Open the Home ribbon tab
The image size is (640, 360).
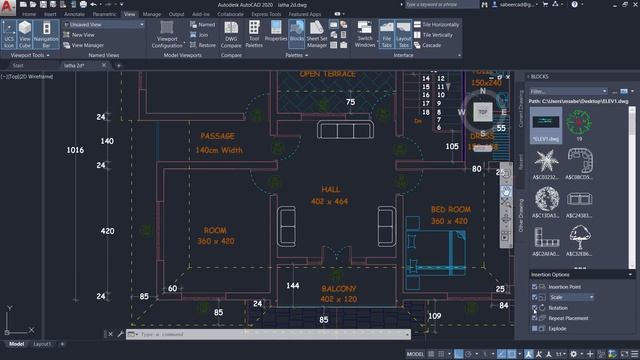pos(29,14)
